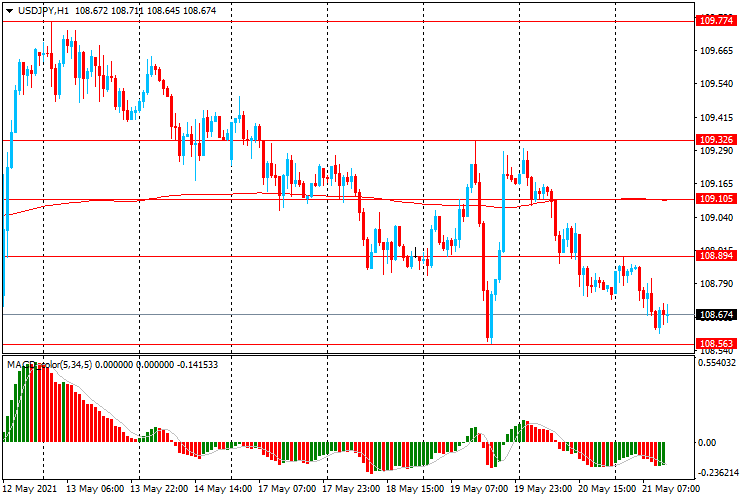
Task: Click the 109.040 price axis value
Action: (x=716, y=217)
